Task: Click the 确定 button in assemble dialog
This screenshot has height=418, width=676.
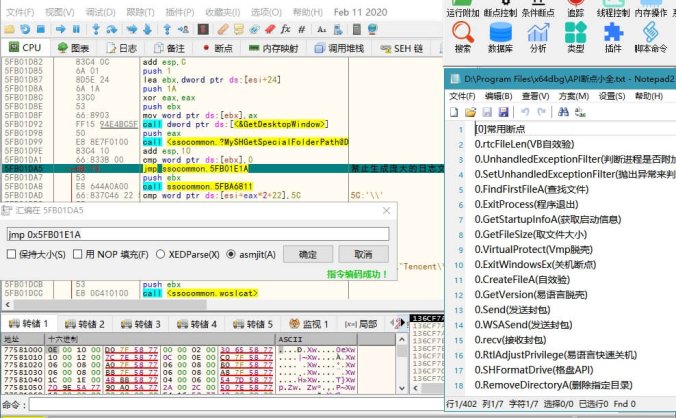Action: coord(308,254)
